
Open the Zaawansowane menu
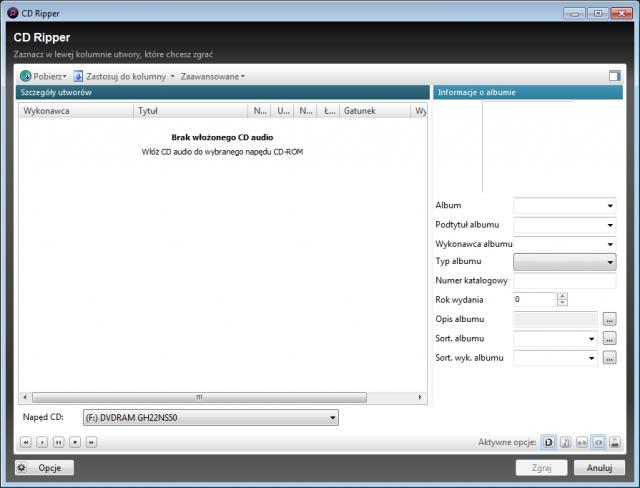point(212,76)
